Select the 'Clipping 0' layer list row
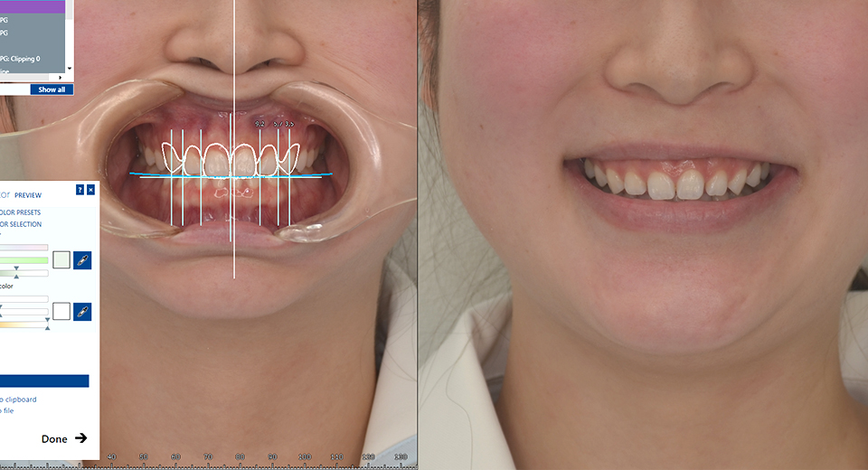868x470 pixels. pos(33,59)
